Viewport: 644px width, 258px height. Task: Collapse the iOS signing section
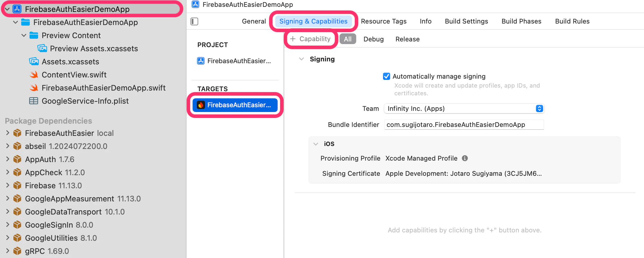[316, 144]
